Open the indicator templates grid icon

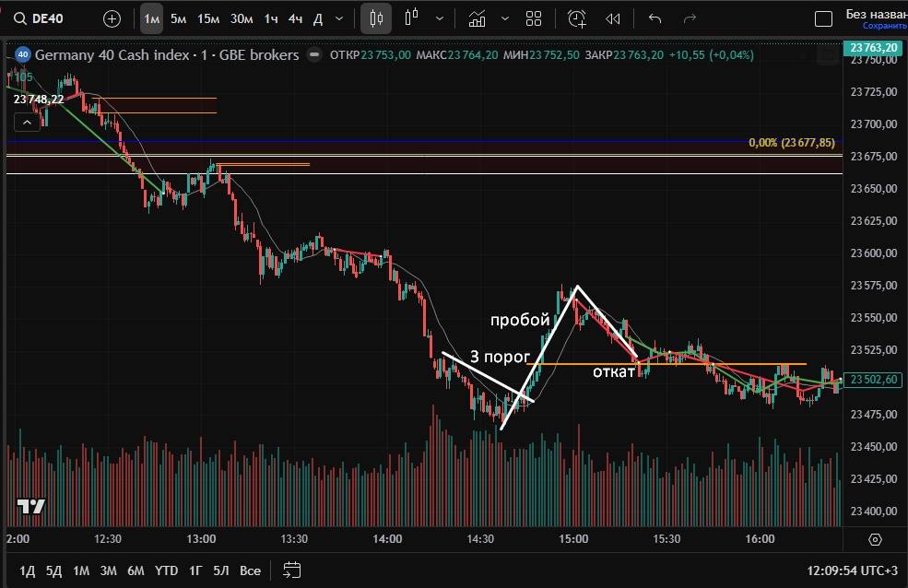[x=534, y=18]
